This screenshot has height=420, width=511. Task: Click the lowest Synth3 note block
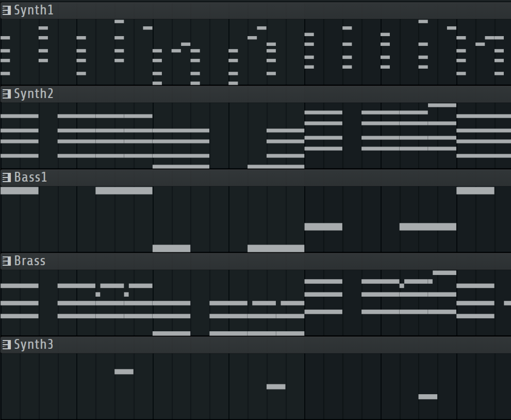coord(428,397)
